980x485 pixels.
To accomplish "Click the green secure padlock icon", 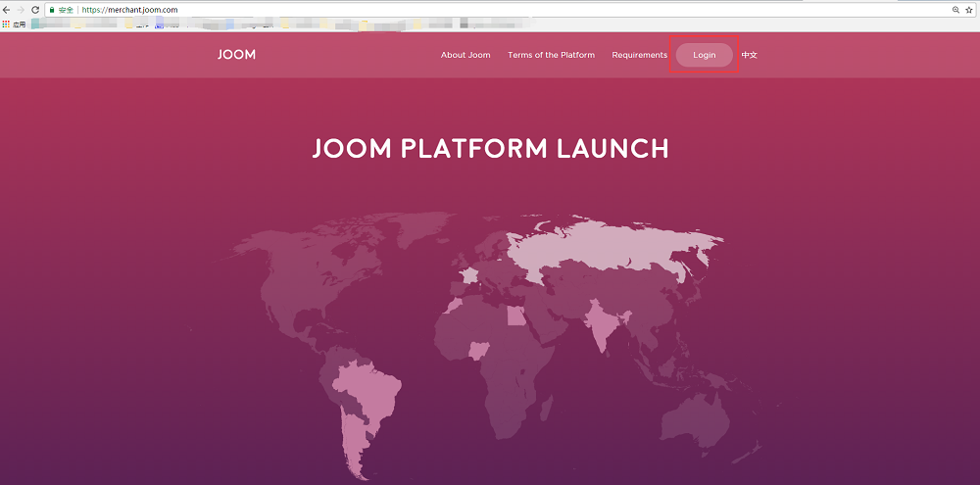I will click(51, 9).
